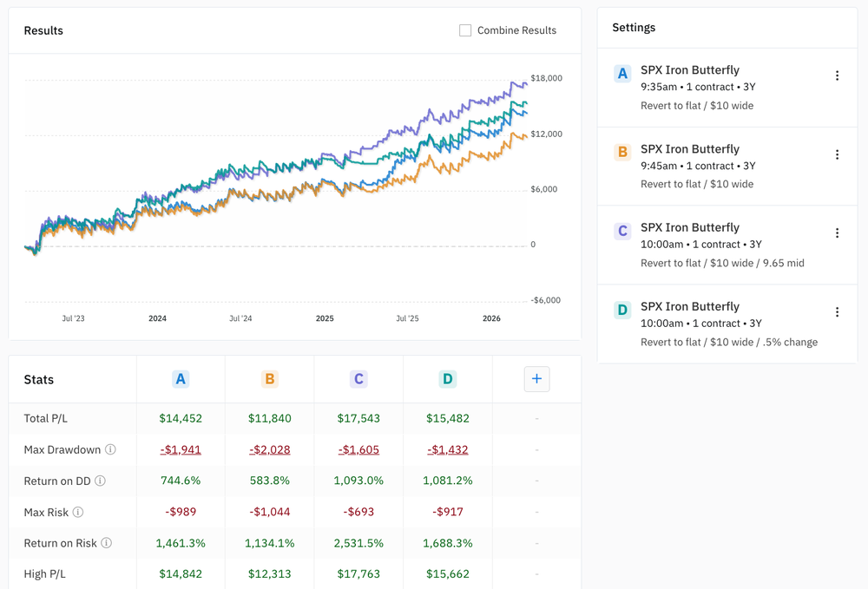The width and height of the screenshot is (868, 589).
Task: Click the 2025 label on the chart axis
Action: point(324,318)
